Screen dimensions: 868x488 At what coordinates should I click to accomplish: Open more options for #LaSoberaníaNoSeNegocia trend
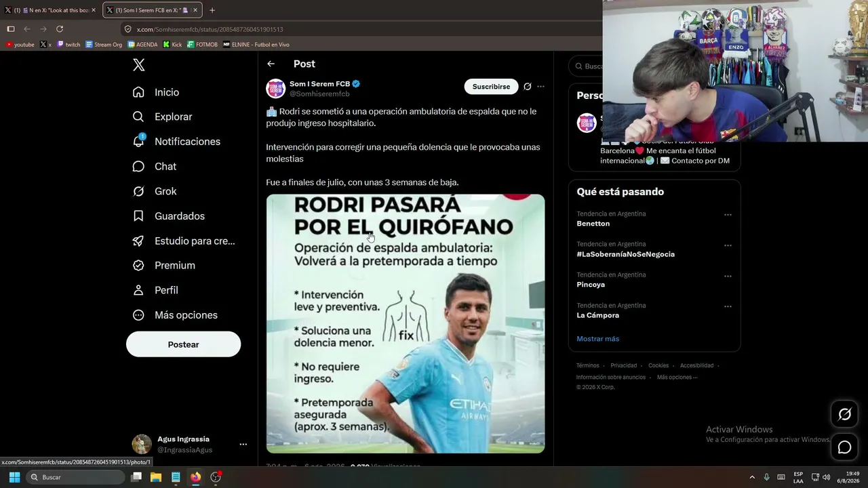(x=728, y=245)
